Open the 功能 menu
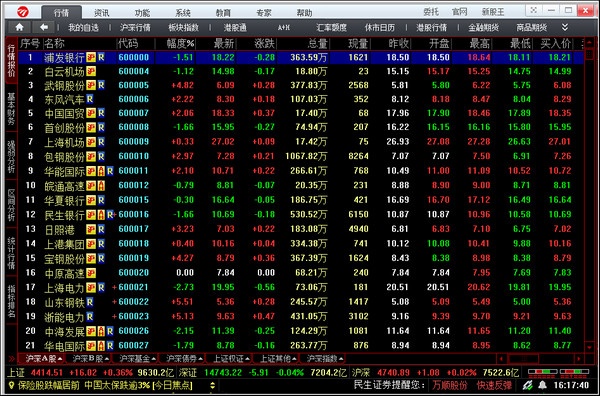The image size is (600, 396). pyautogui.click(x=142, y=13)
